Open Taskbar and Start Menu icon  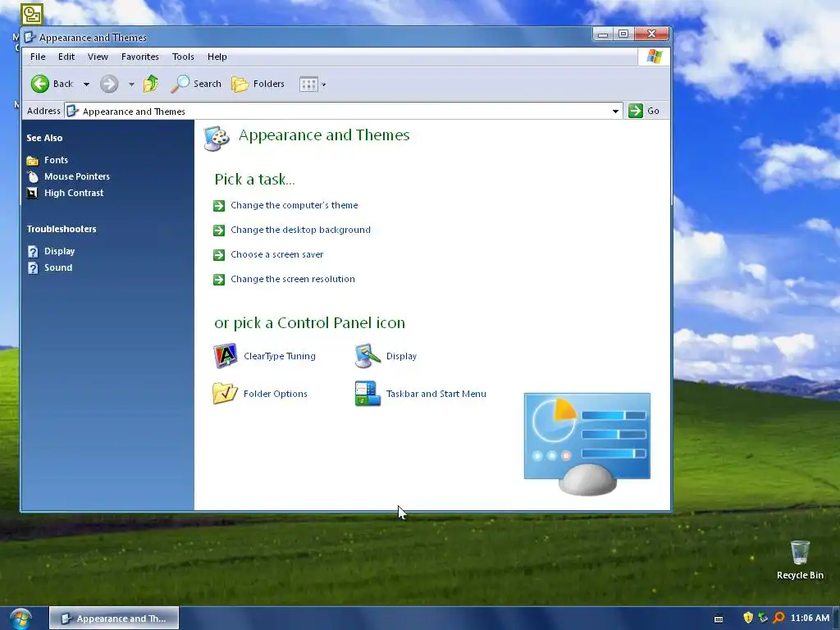point(367,393)
